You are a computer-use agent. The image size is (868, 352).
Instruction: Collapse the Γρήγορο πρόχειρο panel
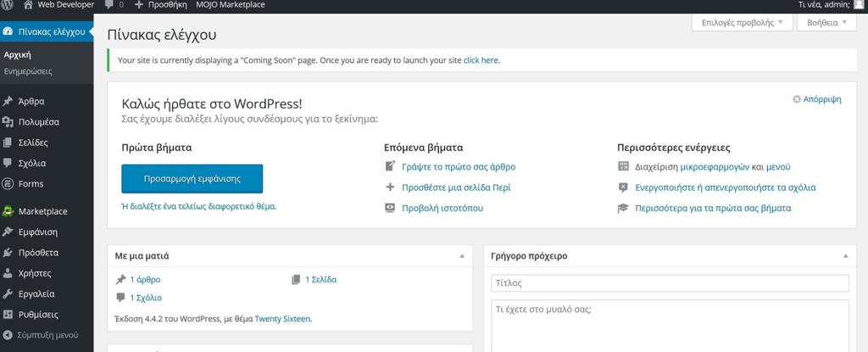click(x=845, y=256)
